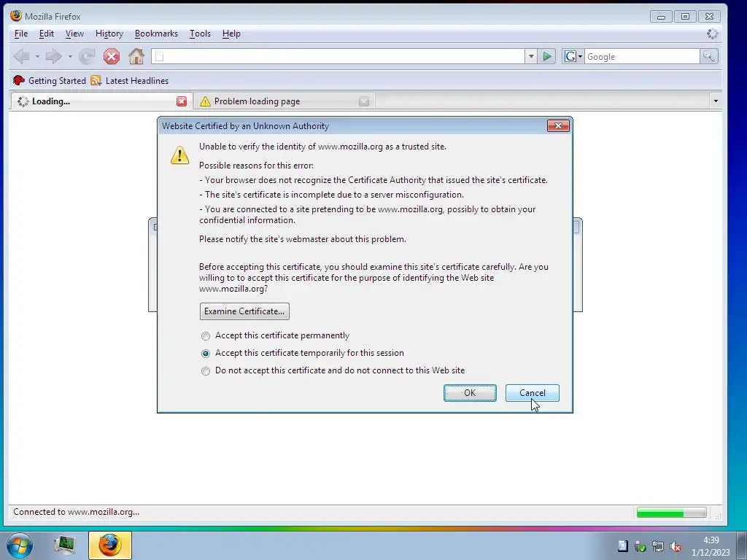Screen dimensions: 747x560
Task: Open the Windows Start orb
Action: click(x=20, y=545)
